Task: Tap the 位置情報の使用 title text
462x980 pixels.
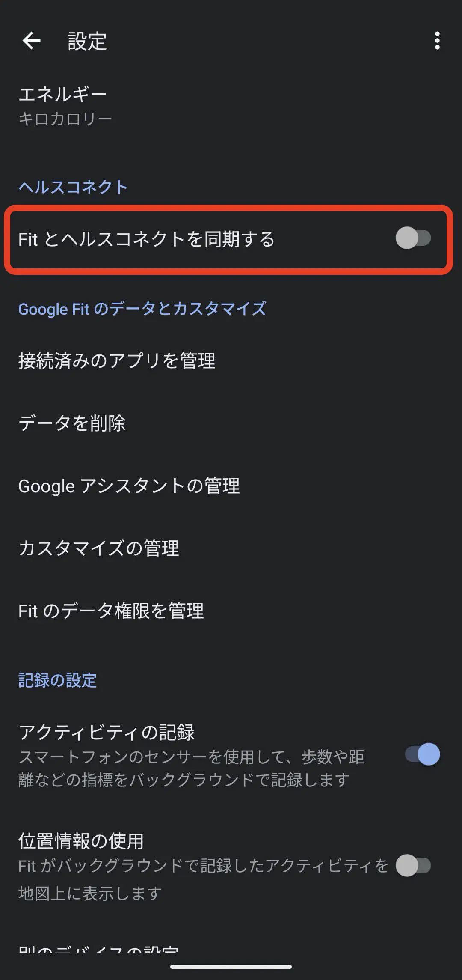Action: click(81, 841)
